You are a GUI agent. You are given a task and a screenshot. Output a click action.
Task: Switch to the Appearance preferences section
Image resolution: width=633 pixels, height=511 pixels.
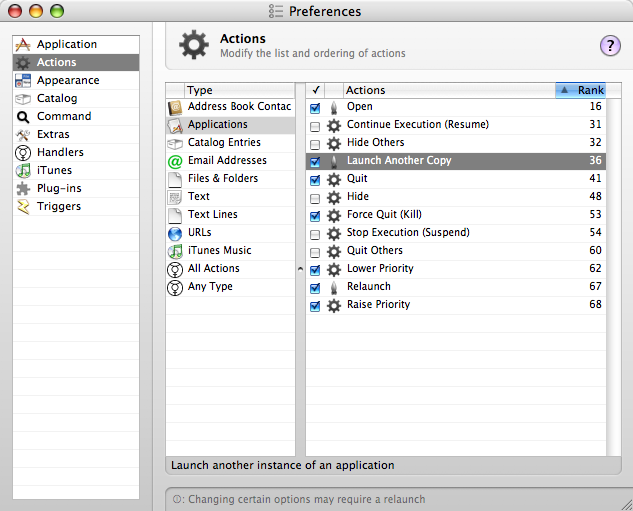(67, 81)
